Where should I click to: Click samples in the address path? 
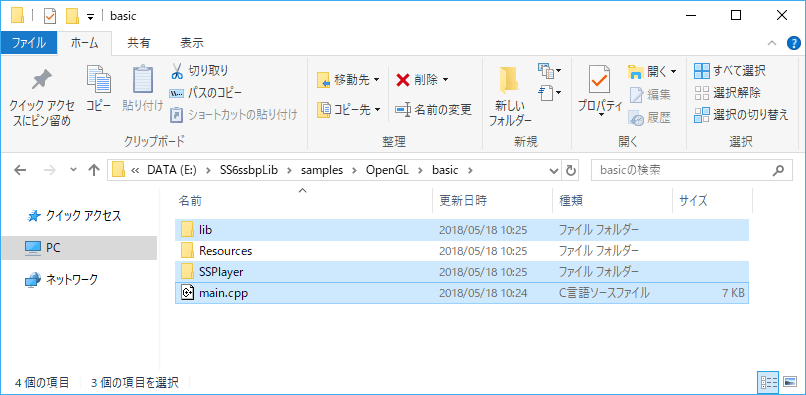coord(322,170)
